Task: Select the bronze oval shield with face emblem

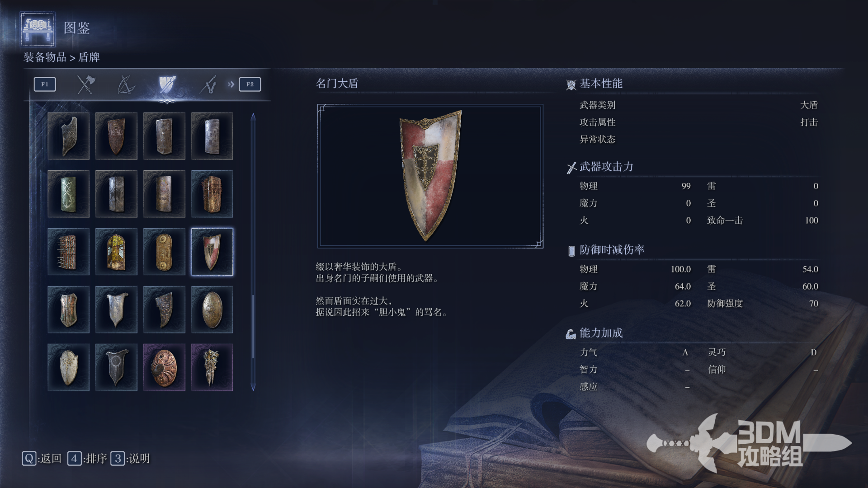Action: (x=212, y=310)
